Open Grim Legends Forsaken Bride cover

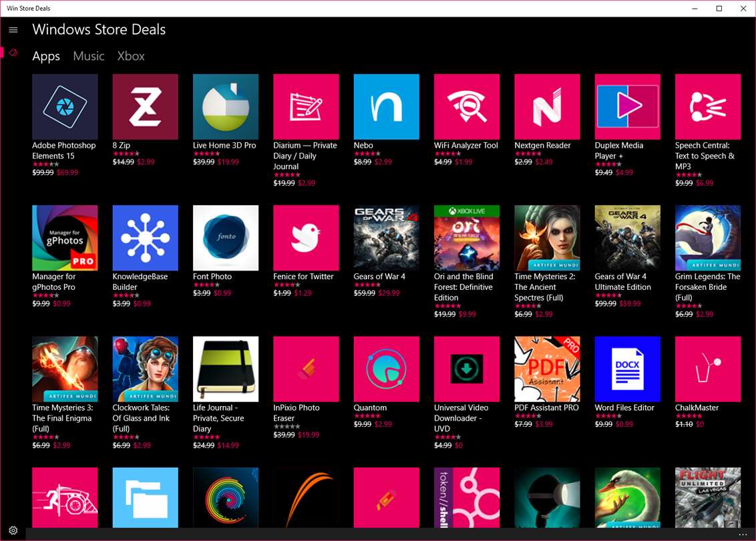(708, 238)
